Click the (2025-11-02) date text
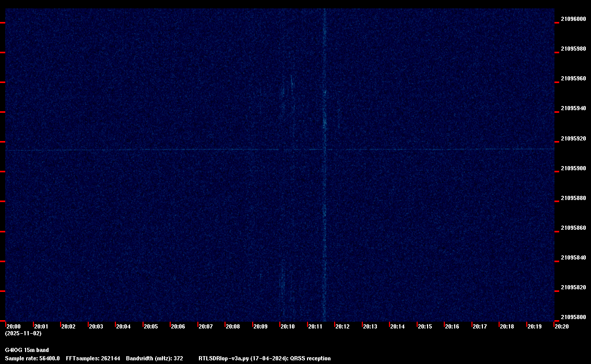 pyautogui.click(x=23, y=333)
